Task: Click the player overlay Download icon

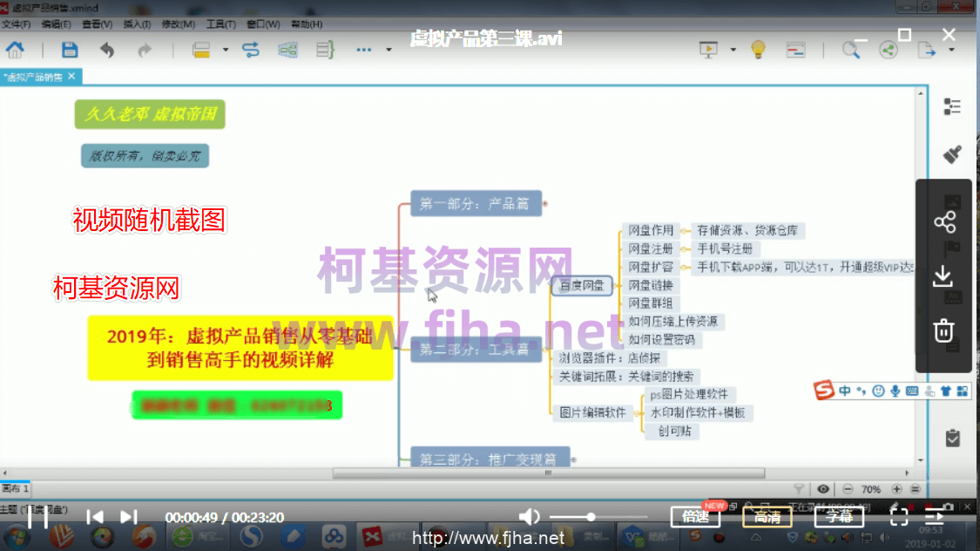Action: (943, 275)
